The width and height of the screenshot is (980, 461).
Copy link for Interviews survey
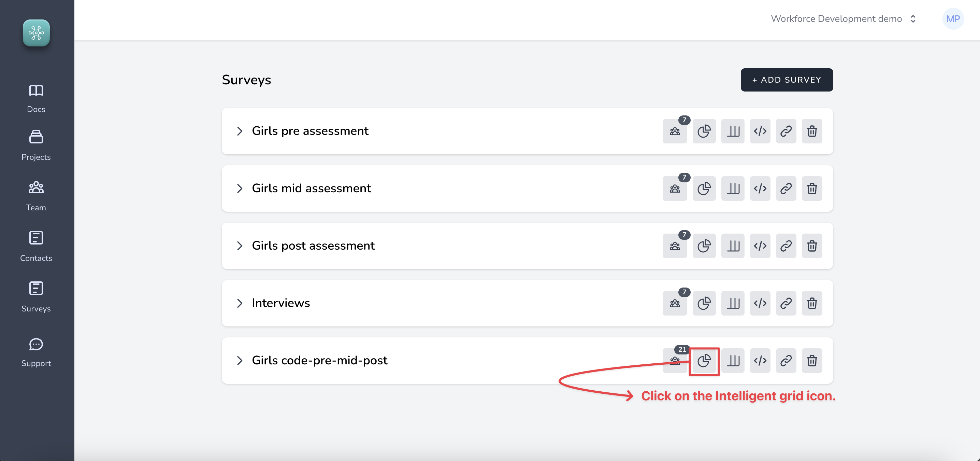click(786, 303)
